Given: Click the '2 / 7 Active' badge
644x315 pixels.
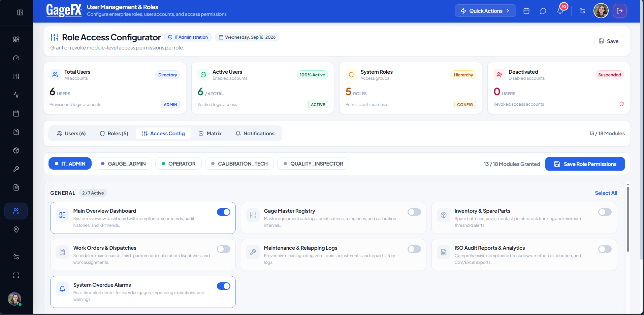Looking at the screenshot, I should click(x=93, y=193).
